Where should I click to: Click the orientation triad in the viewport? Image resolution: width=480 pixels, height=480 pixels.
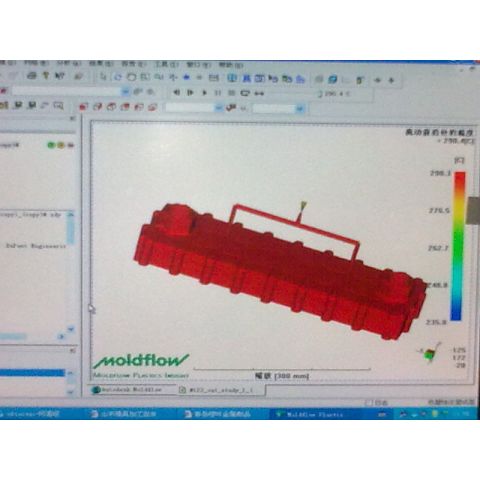430,353
